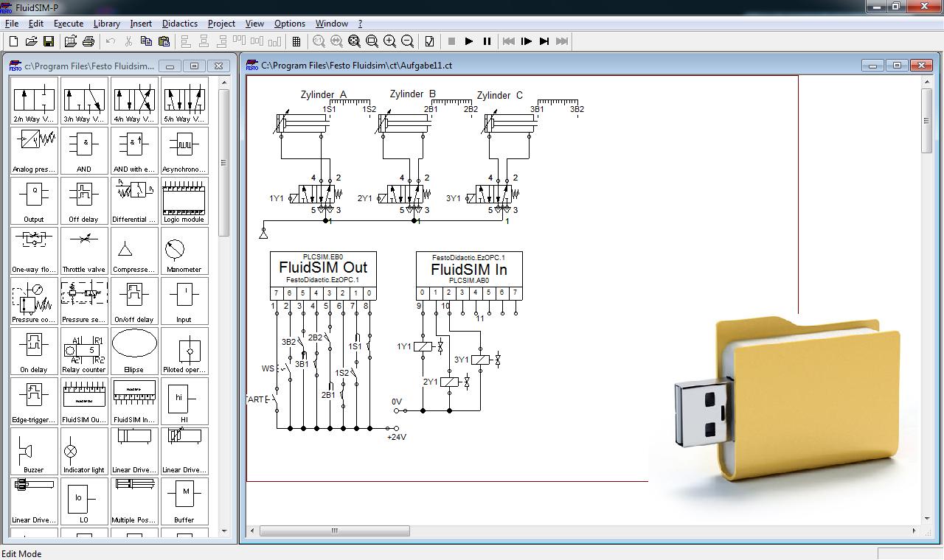The height and width of the screenshot is (560, 944).
Task: Select the Buffer component
Action: (x=184, y=502)
